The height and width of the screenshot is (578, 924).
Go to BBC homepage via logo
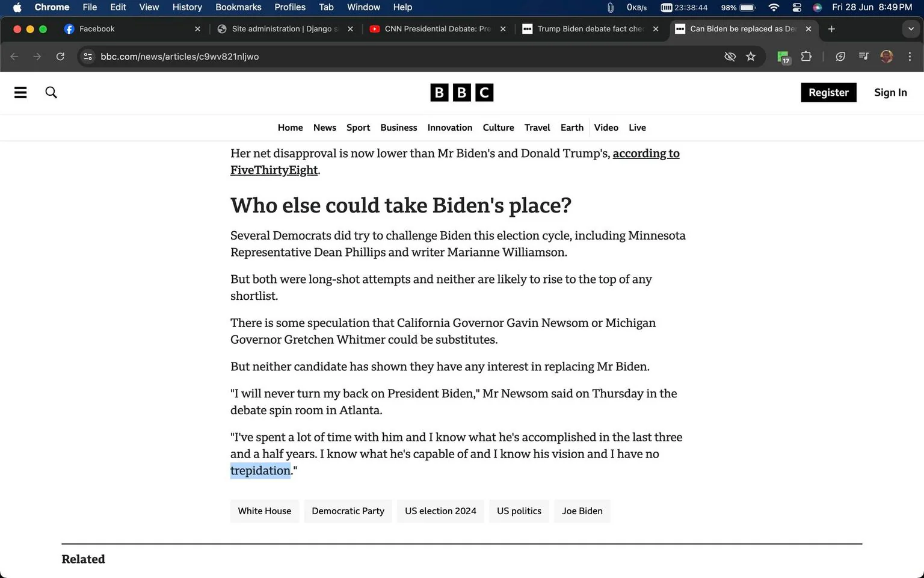(462, 92)
